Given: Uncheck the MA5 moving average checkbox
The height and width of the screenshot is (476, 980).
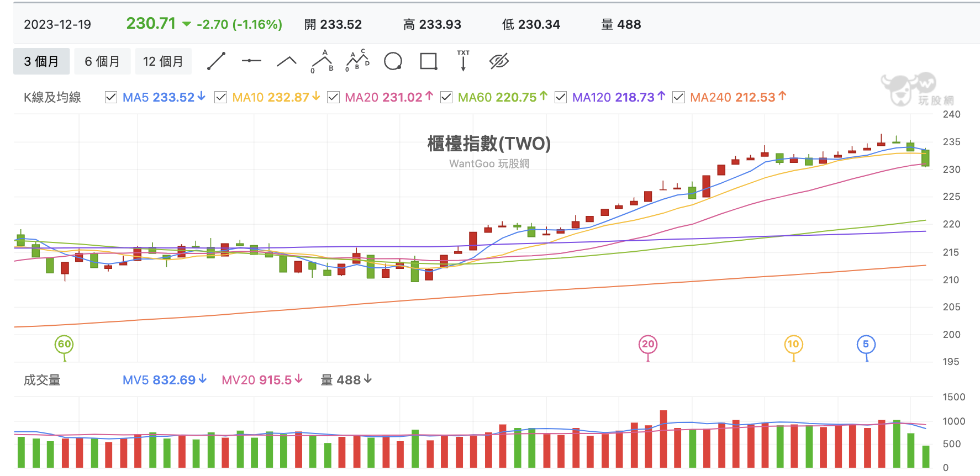Looking at the screenshot, I should [x=111, y=97].
